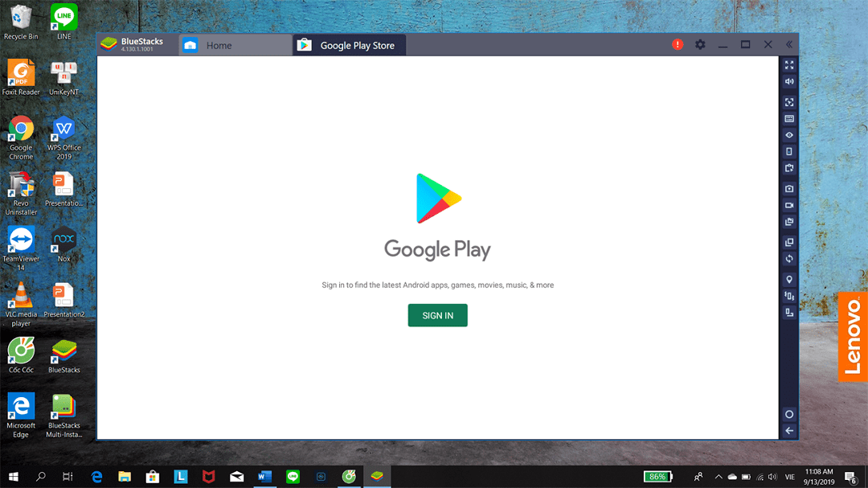This screenshot has height=488, width=868.
Task: Switch to the Home tab
Action: click(235, 46)
